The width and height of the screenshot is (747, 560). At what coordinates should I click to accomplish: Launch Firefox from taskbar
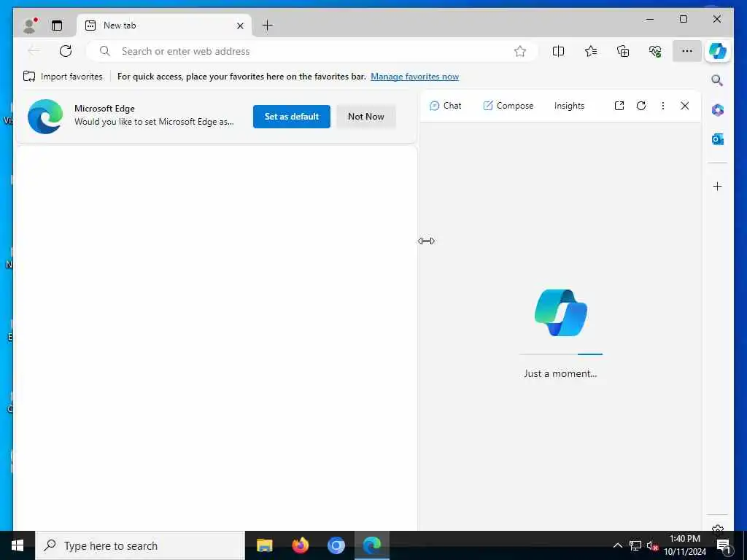[300, 545]
